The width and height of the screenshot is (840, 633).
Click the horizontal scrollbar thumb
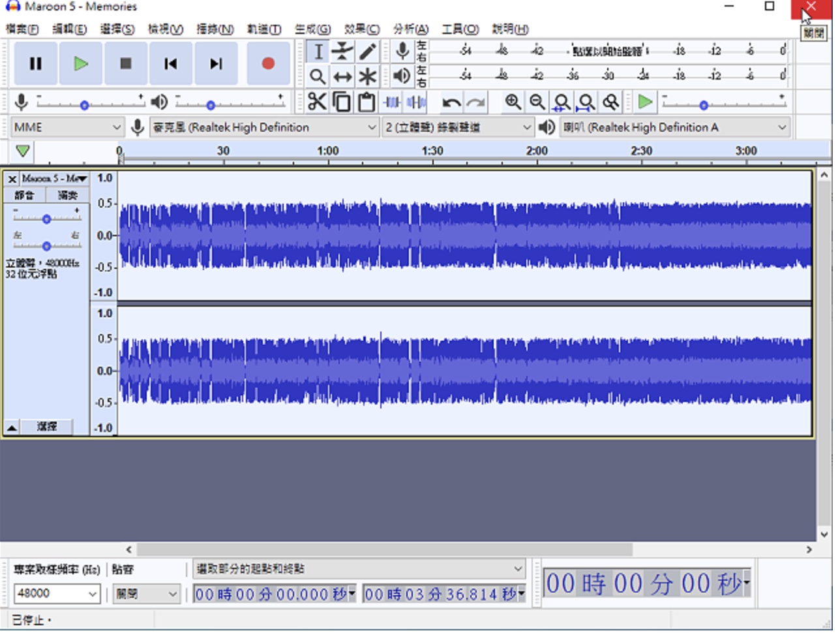[384, 551]
